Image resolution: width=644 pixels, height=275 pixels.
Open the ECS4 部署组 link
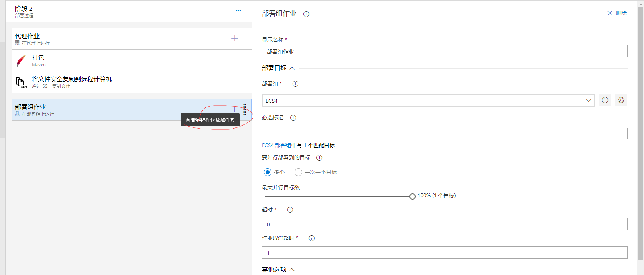[276, 146]
